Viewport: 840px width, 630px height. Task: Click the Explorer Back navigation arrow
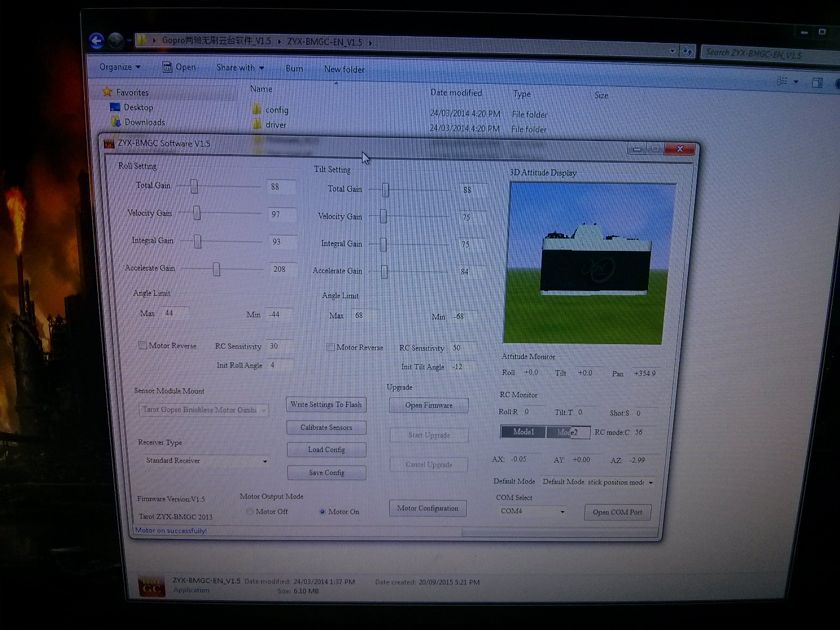pyautogui.click(x=96, y=40)
